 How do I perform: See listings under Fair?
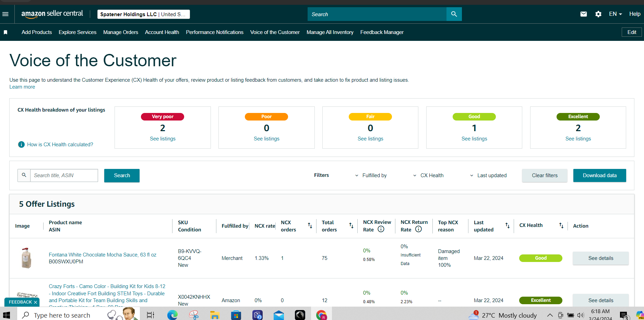(370, 139)
